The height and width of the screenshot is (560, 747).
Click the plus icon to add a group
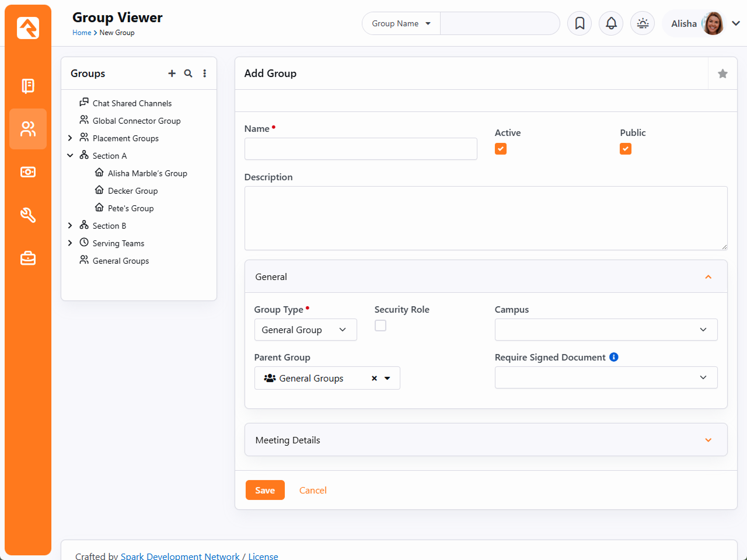(172, 73)
